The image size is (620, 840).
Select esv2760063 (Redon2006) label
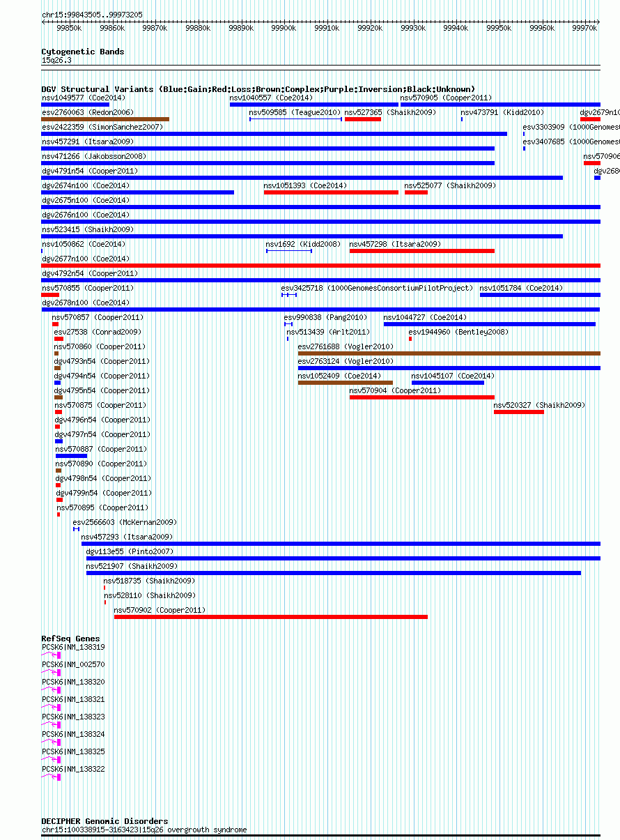click(x=87, y=113)
